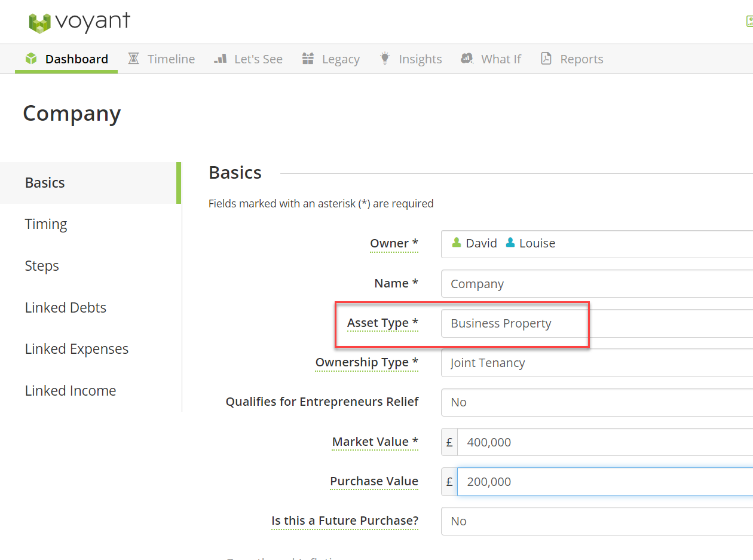The image size is (753, 560).
Task: Click Louise's blue person icon
Action: [x=510, y=243]
